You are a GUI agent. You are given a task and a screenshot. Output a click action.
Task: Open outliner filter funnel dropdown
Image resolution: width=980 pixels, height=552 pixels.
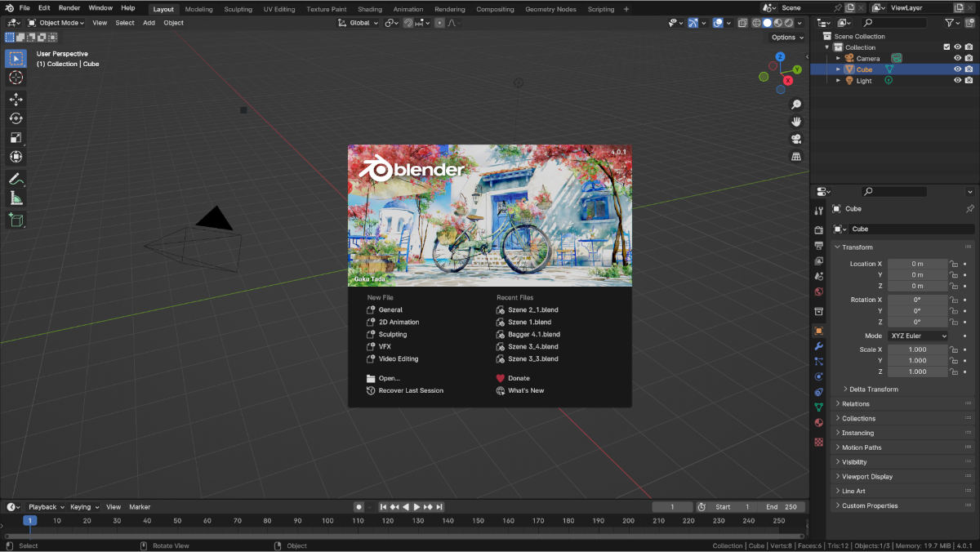coord(952,23)
